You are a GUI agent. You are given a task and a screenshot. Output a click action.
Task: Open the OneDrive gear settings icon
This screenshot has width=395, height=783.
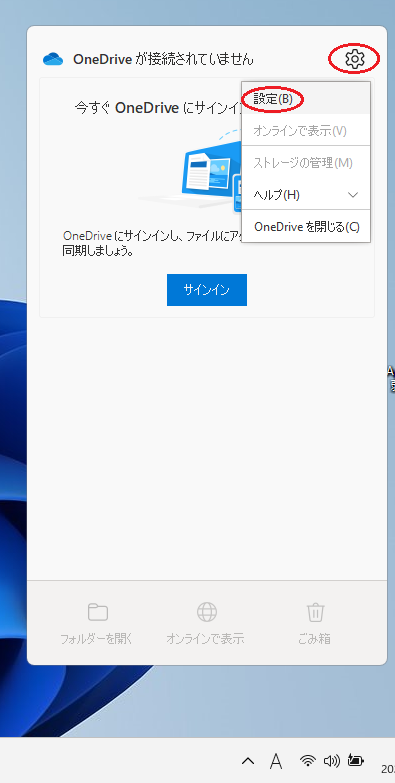[x=355, y=59]
